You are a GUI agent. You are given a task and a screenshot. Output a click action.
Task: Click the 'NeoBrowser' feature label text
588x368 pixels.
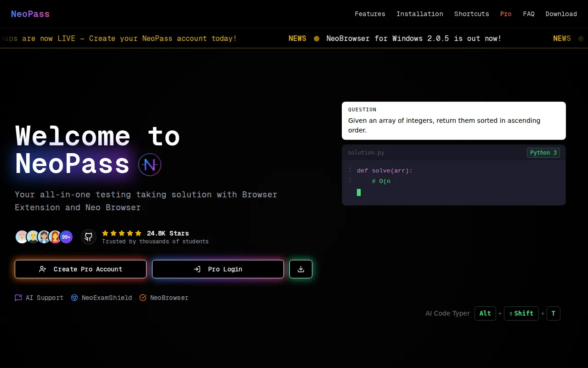[x=169, y=298]
